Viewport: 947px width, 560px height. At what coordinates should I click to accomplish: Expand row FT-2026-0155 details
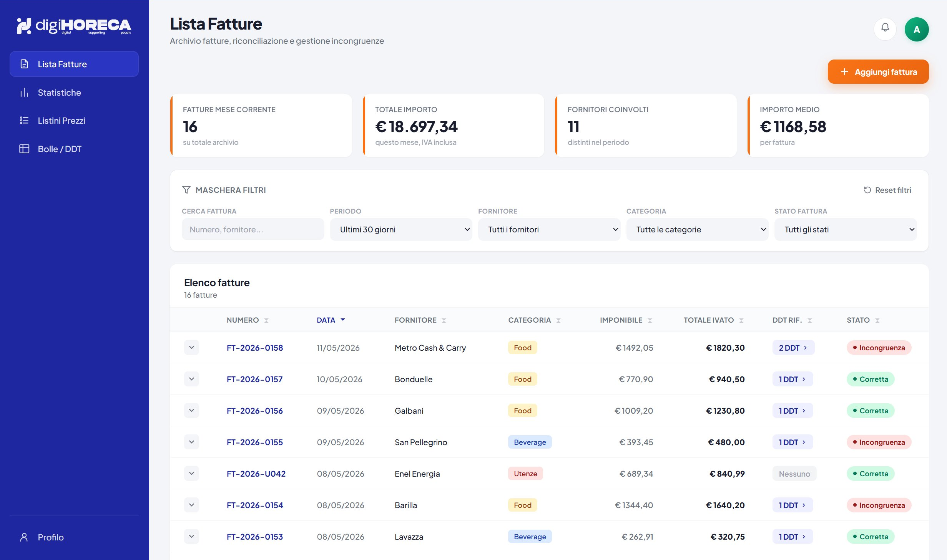coord(191,442)
